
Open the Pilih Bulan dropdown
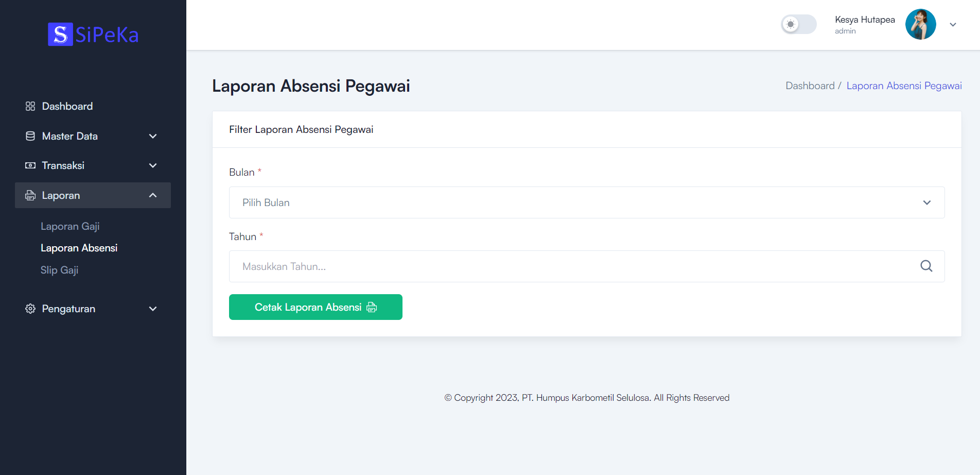pyautogui.click(x=586, y=202)
